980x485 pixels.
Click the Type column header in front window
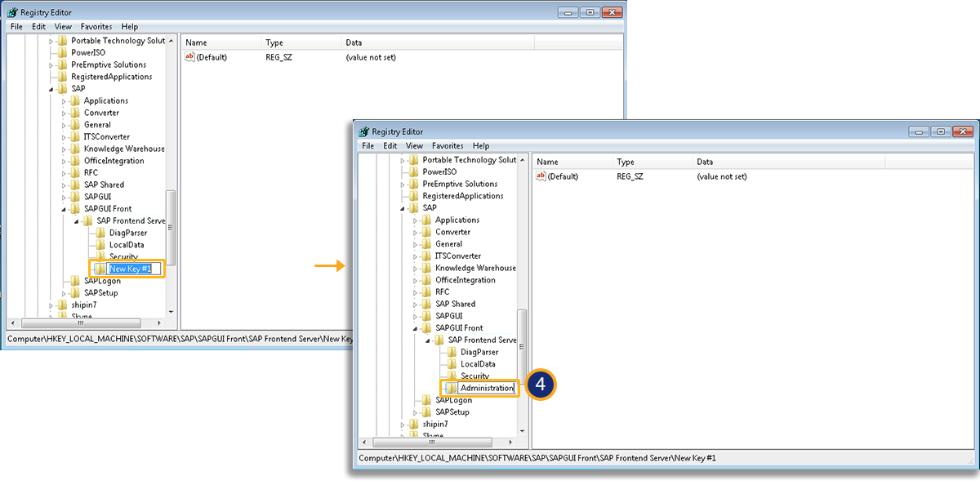(626, 162)
